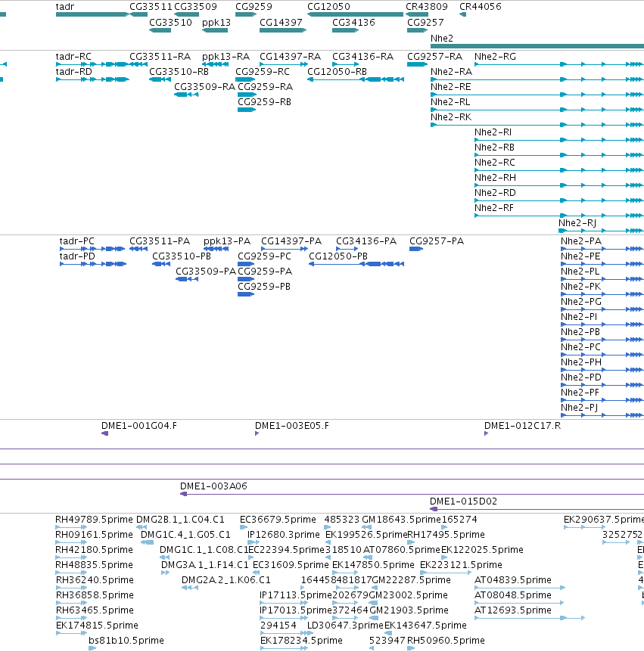Select the CG33511 gene label
The width and height of the screenshot is (644, 652).
pyautogui.click(x=151, y=7)
